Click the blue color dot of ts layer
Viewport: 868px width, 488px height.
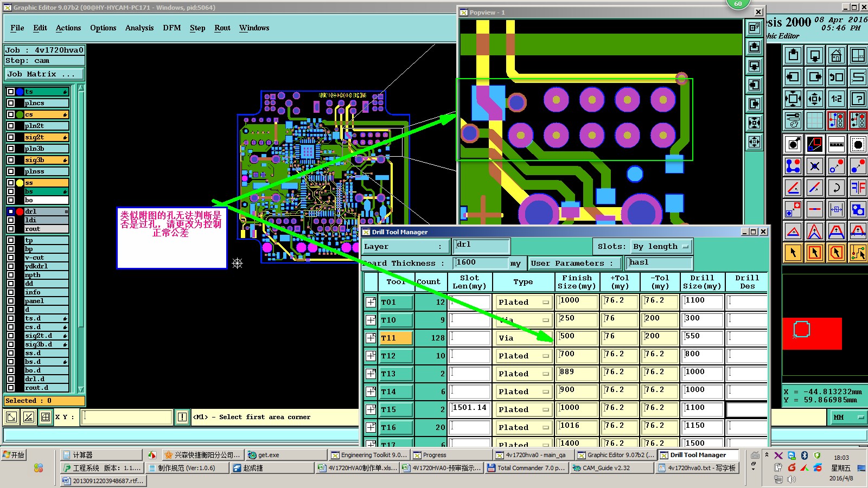pyautogui.click(x=20, y=92)
